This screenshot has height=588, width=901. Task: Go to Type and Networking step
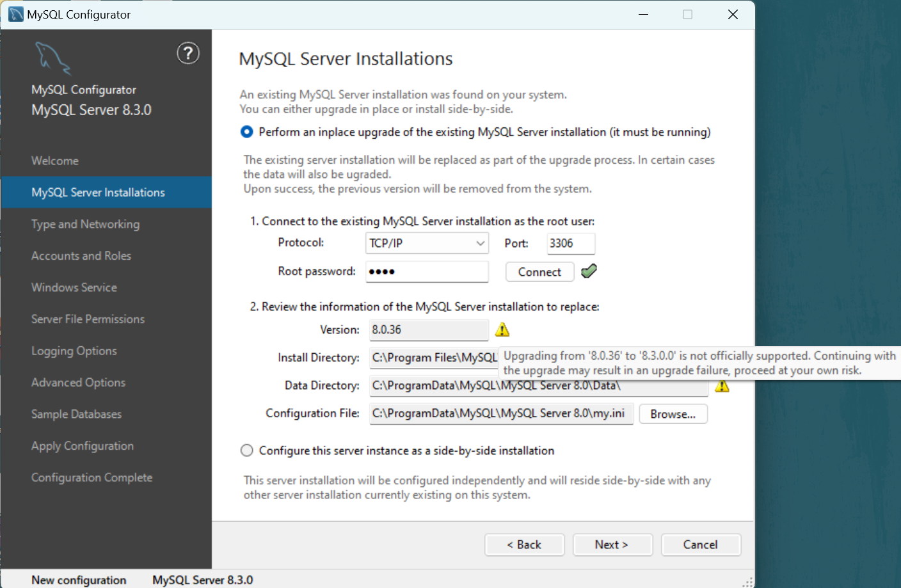click(x=85, y=224)
